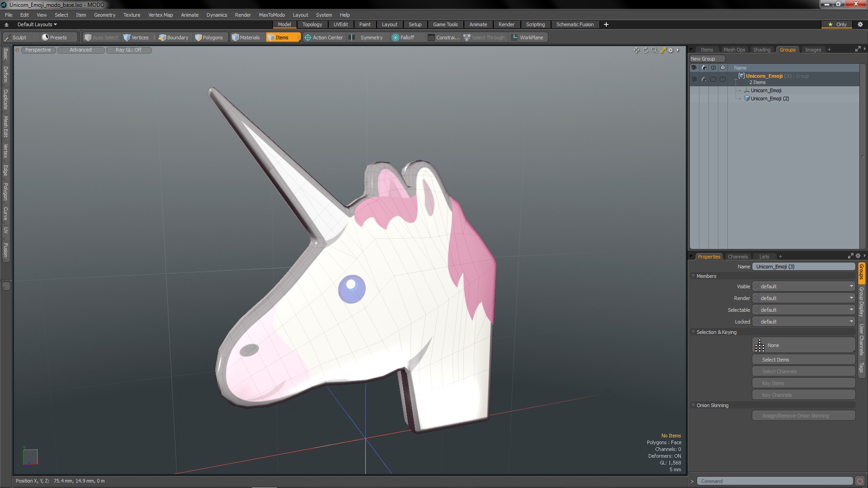Switch to the UVEdit layout tab
The height and width of the screenshot is (488, 868).
(340, 24)
